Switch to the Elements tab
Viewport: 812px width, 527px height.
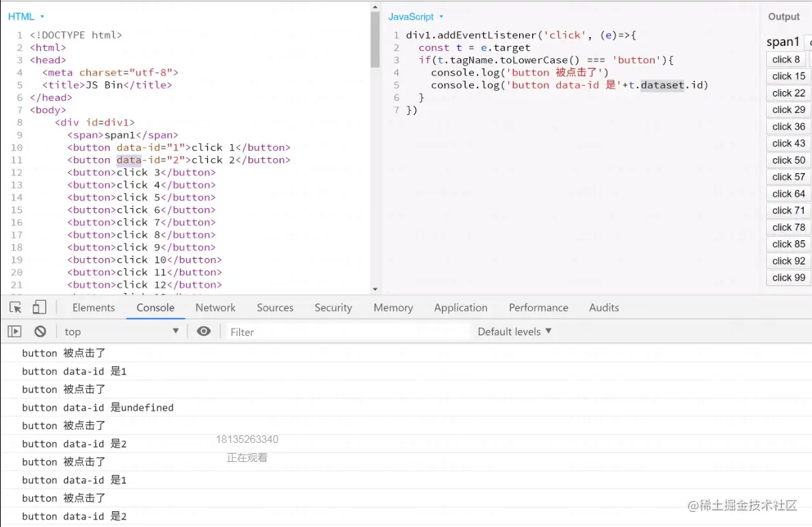(94, 307)
